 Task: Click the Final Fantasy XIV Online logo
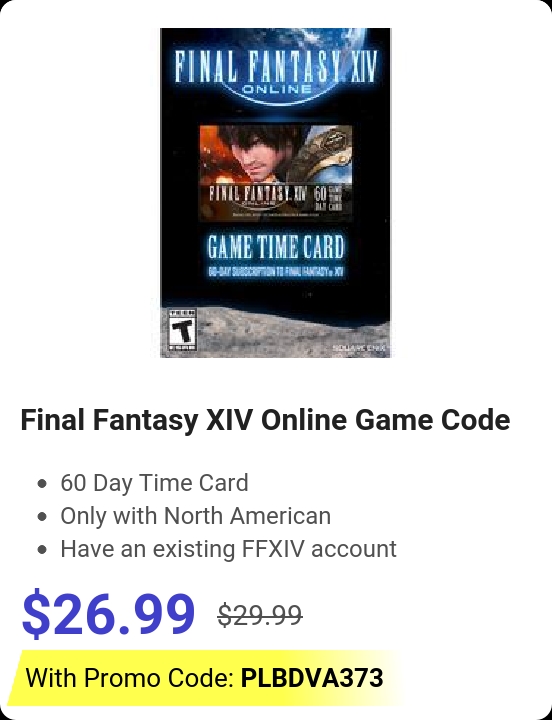[276, 73]
